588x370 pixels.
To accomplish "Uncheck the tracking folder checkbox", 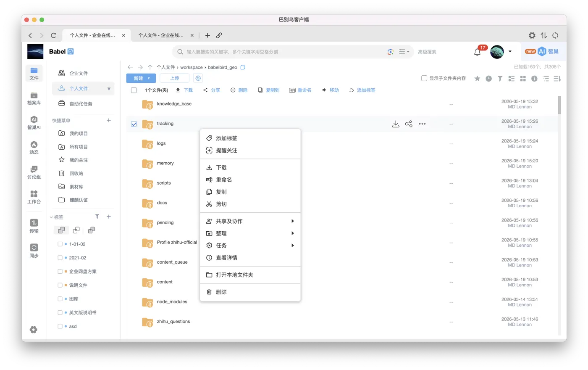I will [x=134, y=124].
